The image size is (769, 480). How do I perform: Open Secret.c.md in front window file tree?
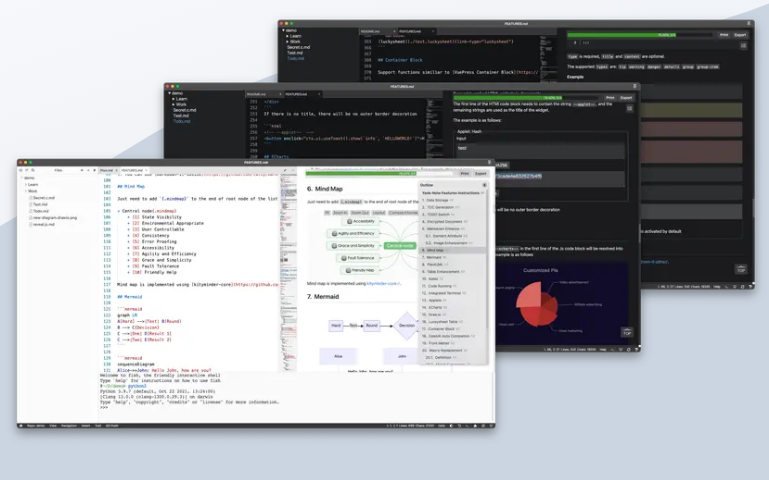(44, 198)
